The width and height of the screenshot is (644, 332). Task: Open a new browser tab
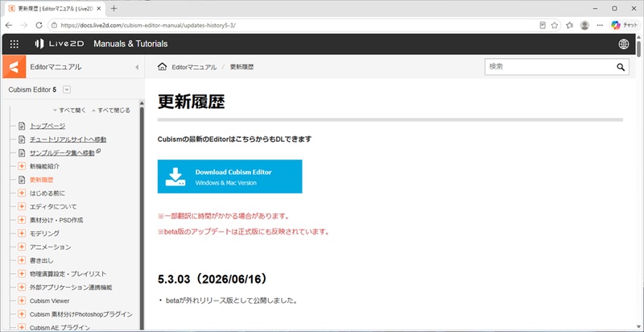[x=114, y=8]
